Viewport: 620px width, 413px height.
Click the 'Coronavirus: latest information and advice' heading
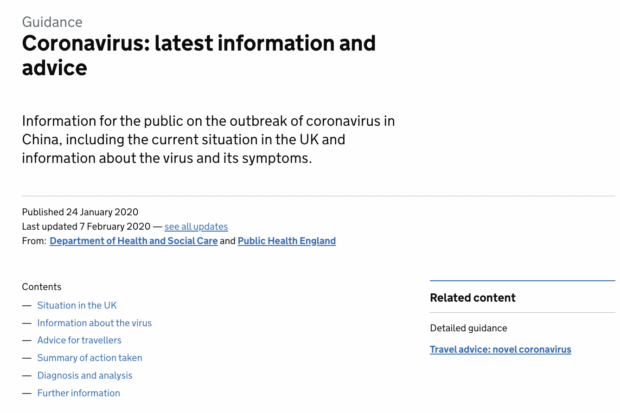pyautogui.click(x=198, y=55)
